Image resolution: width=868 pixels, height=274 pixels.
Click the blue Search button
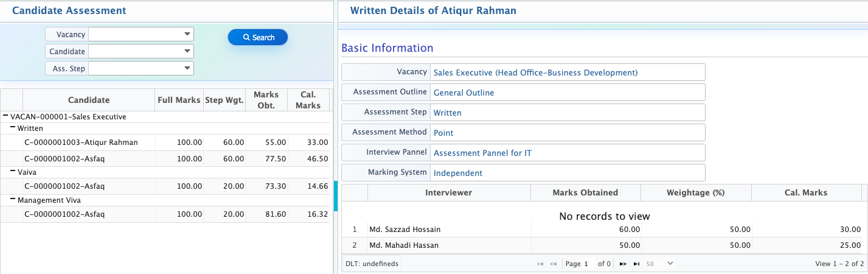click(258, 37)
